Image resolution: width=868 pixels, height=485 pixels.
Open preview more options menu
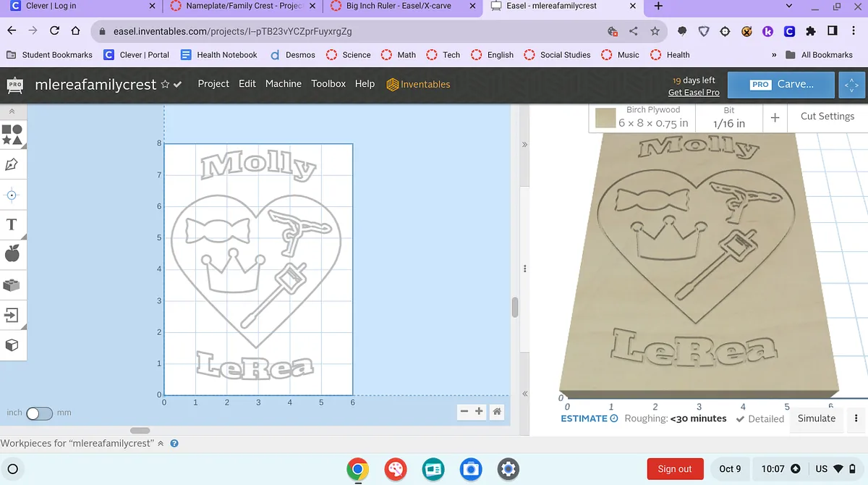[x=856, y=418]
